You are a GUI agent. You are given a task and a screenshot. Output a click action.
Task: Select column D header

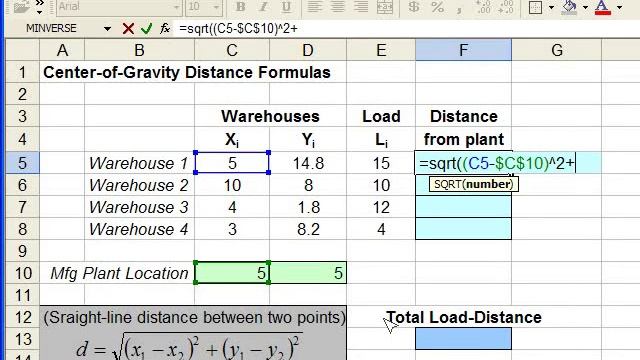(x=308, y=50)
